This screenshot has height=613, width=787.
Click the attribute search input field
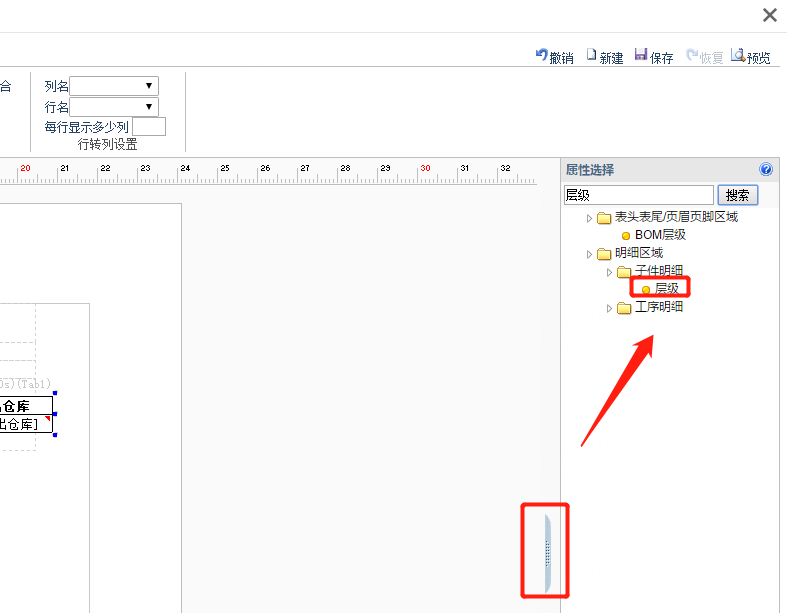pyautogui.click(x=638, y=195)
